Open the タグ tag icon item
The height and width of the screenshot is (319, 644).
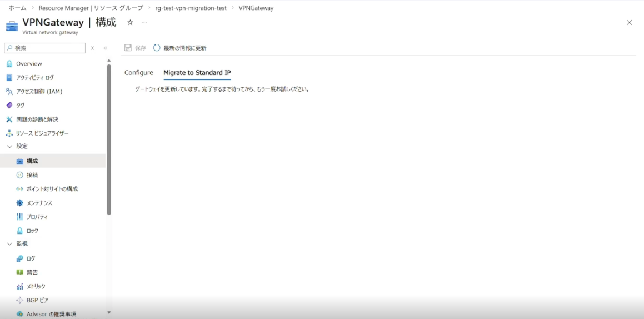(9, 106)
